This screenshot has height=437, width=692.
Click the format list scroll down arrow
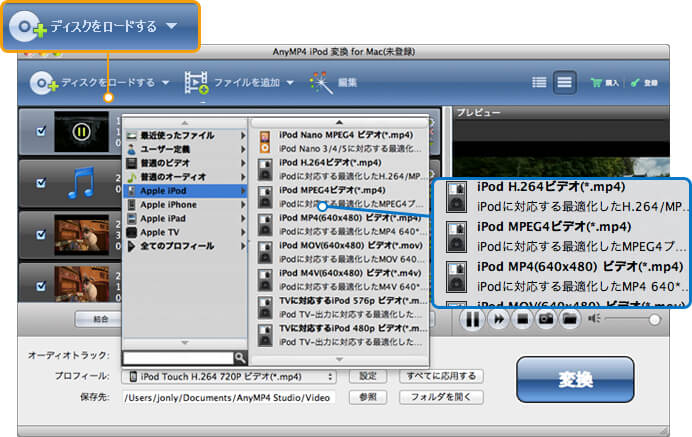click(339, 359)
